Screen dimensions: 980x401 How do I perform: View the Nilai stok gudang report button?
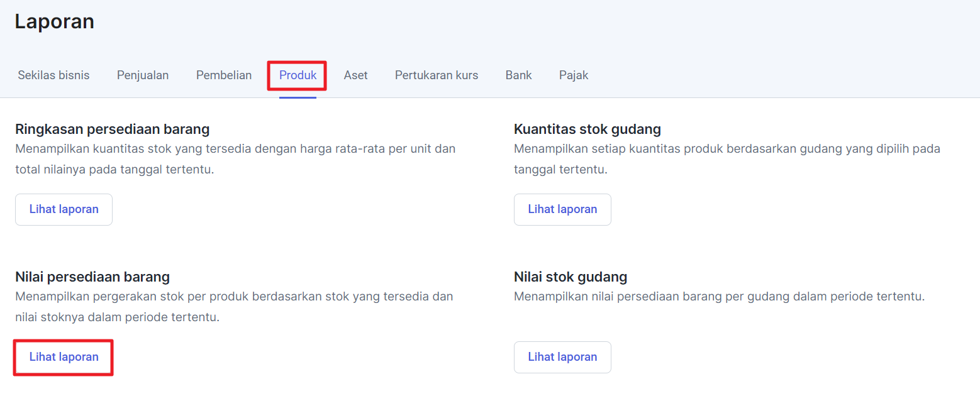point(562,357)
